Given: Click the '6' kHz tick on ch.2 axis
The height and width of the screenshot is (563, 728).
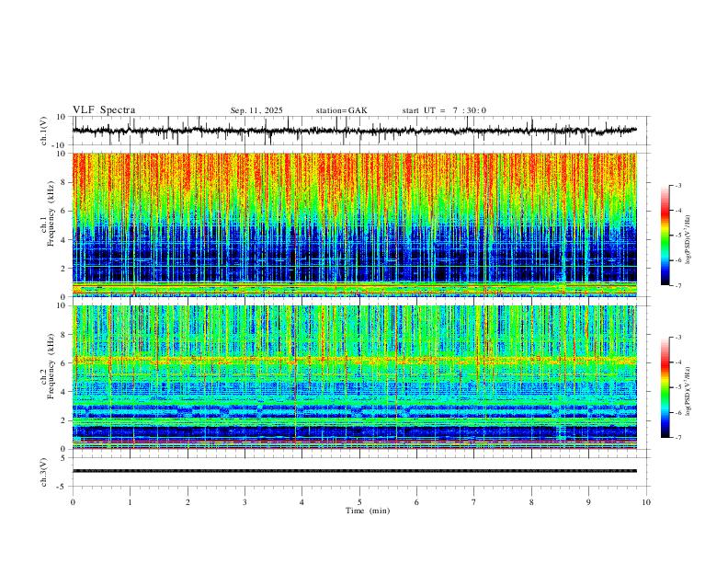Looking at the screenshot, I should 65,363.
